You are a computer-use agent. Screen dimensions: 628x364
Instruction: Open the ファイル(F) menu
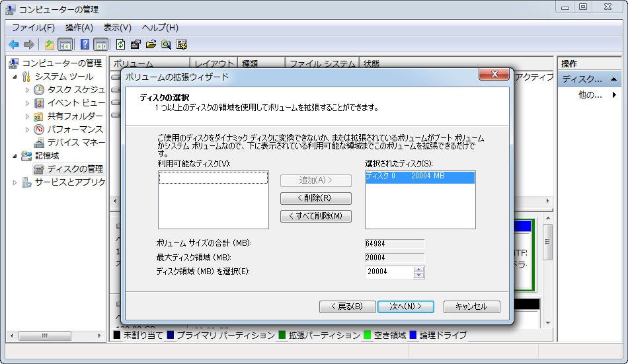[33, 28]
